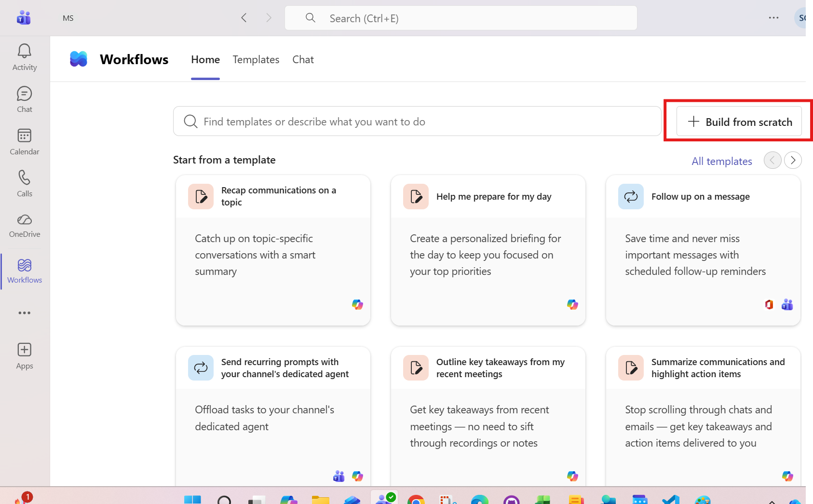Open Calls from the left sidebar
Screen dimensions: 813x504
pos(25,184)
